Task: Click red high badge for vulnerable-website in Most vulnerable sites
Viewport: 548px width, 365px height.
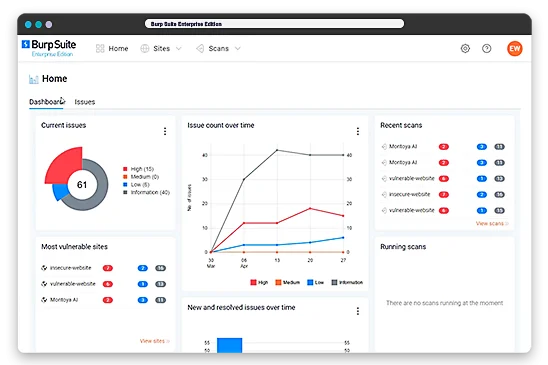Action: point(108,284)
